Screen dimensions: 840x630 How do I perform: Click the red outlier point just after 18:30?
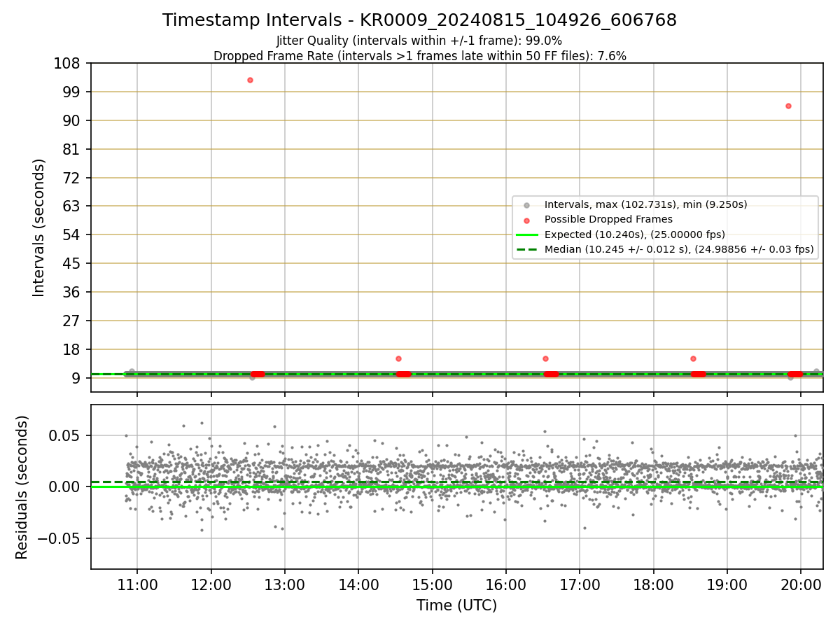click(x=693, y=358)
